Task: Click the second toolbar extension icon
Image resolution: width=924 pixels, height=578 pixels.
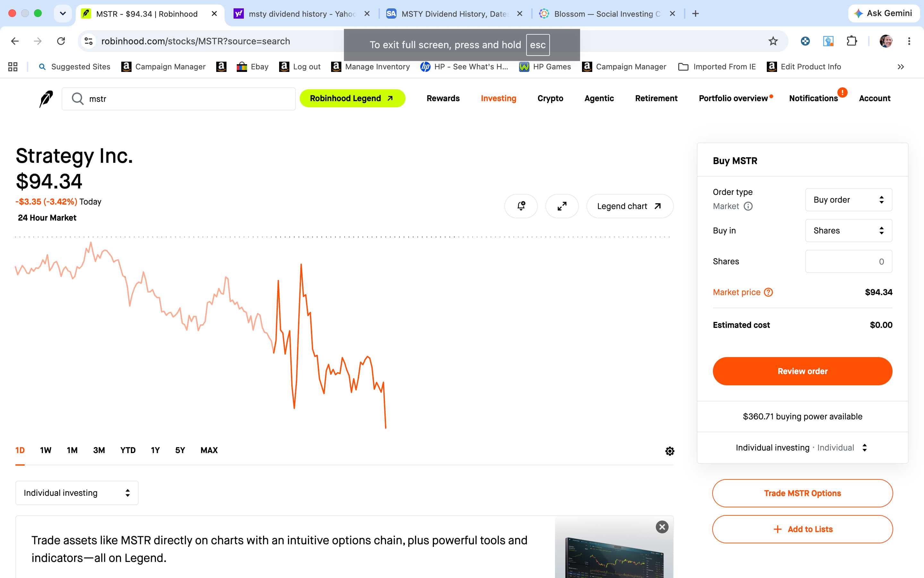Action: pos(828,41)
